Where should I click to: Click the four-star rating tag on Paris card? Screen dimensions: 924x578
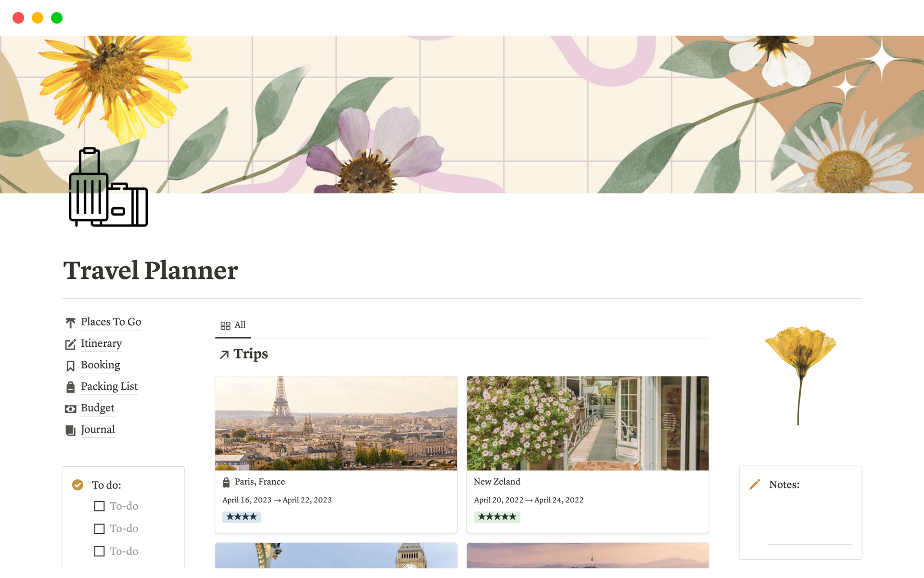click(242, 517)
